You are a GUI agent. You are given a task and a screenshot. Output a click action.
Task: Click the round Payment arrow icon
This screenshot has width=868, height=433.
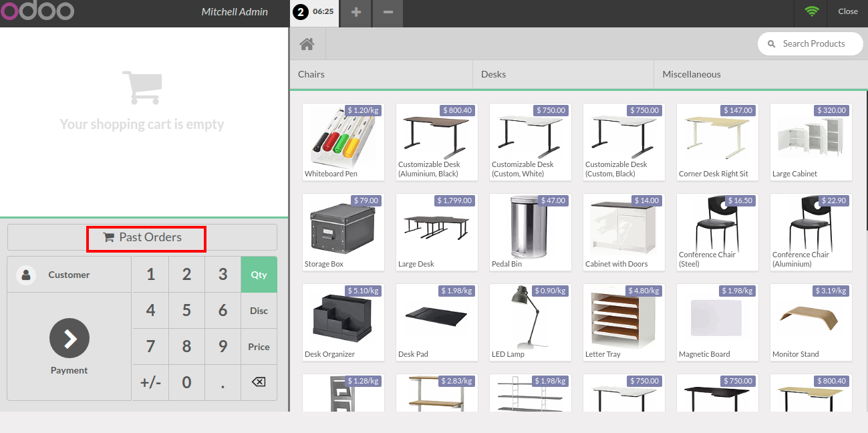(x=69, y=339)
